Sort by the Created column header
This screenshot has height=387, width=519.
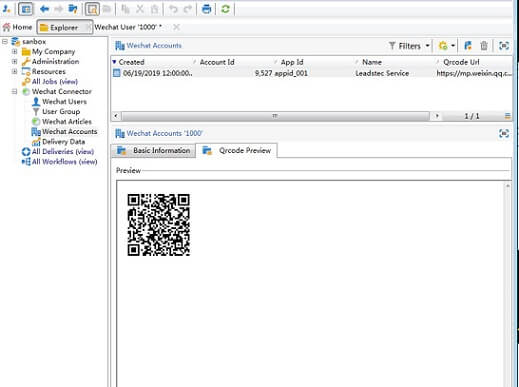[x=131, y=62]
